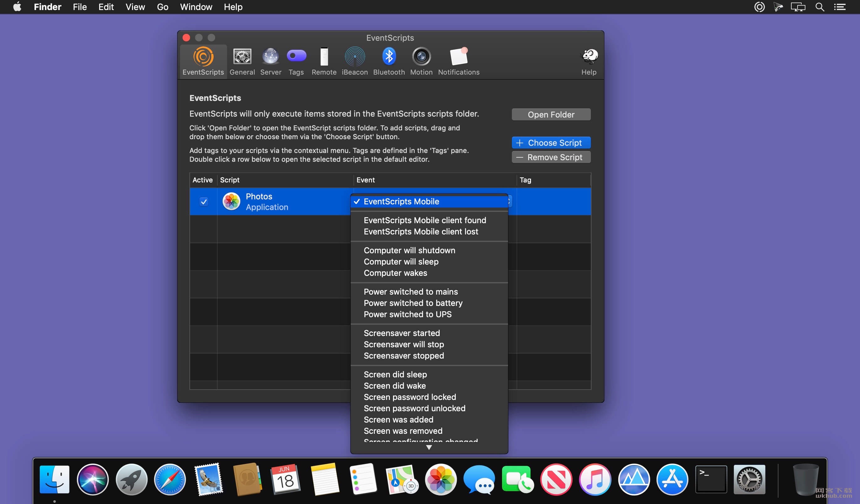Open the Notifications pane icon

coord(459,61)
